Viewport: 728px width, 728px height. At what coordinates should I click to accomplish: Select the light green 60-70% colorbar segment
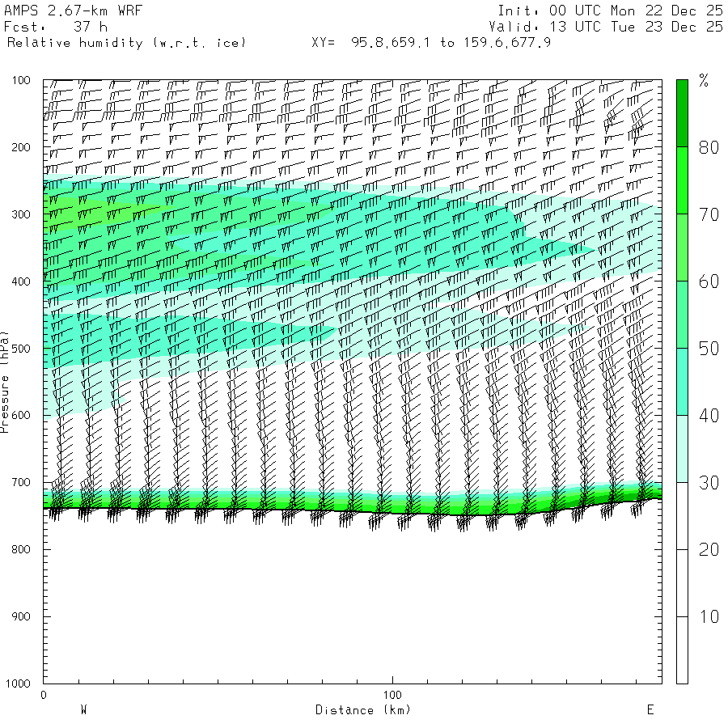682,248
